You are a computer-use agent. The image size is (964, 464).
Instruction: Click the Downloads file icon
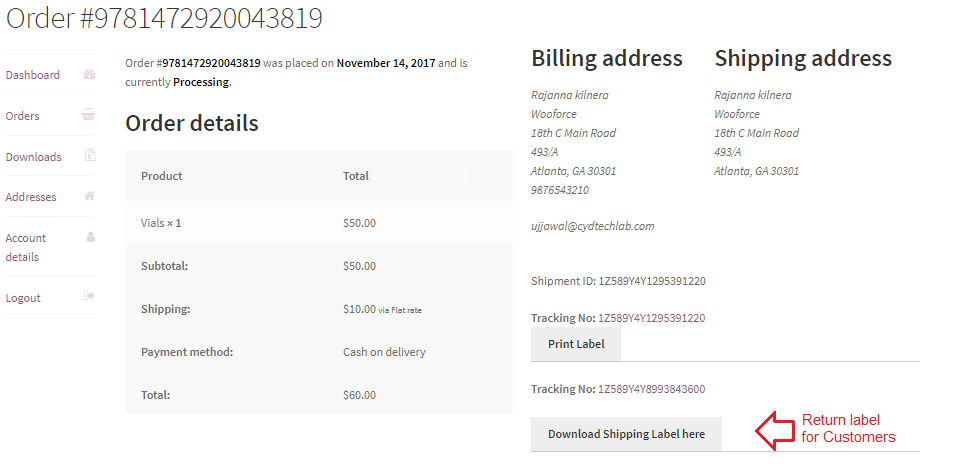click(x=90, y=155)
